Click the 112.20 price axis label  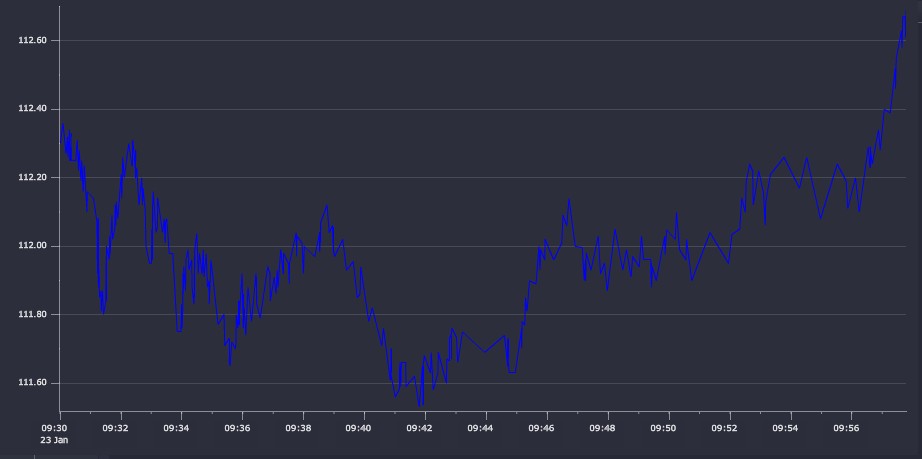(x=33, y=177)
